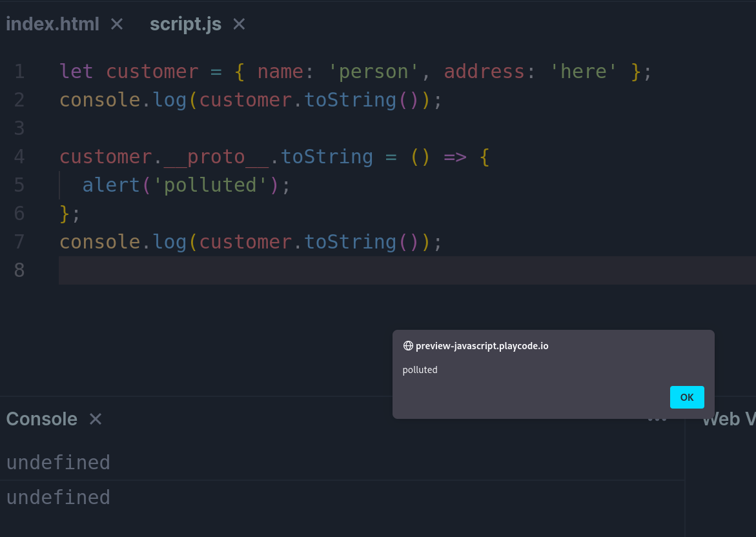This screenshot has height=537, width=756.
Task: Click line number 4 in the gutter
Action: pos(19,157)
